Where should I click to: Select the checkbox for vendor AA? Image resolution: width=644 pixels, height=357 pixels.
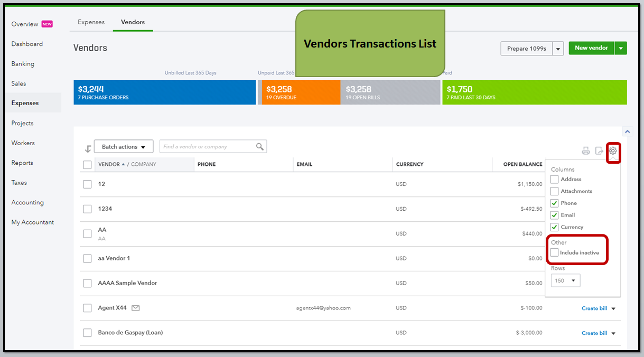point(87,234)
